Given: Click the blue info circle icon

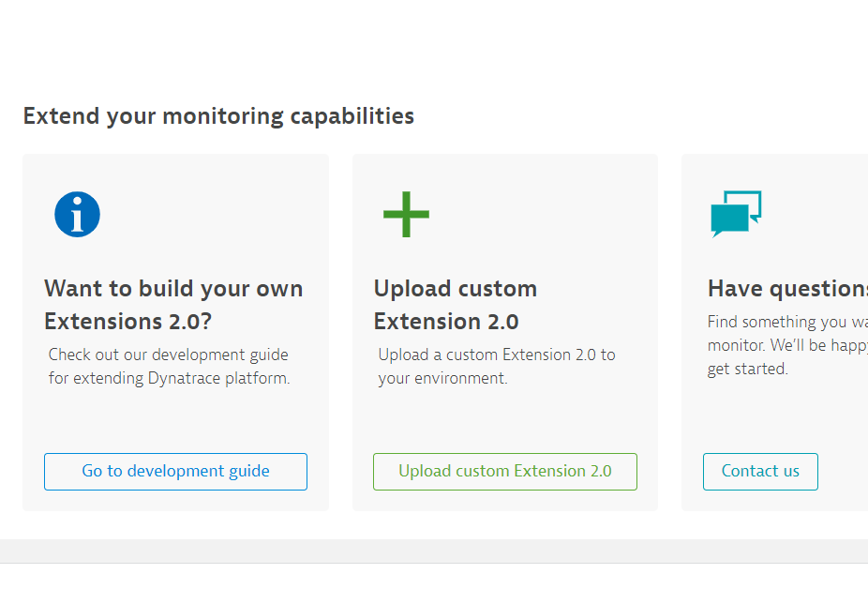Looking at the screenshot, I should (78, 215).
